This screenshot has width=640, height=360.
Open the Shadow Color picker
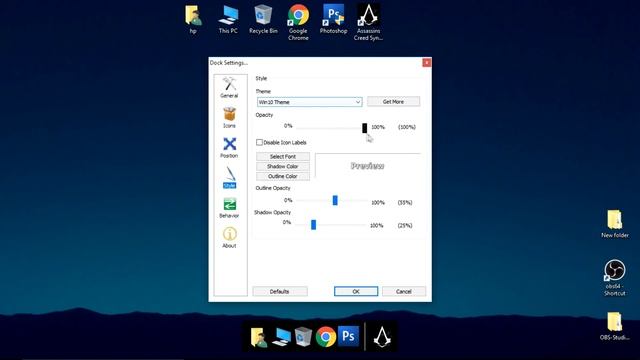click(282, 167)
